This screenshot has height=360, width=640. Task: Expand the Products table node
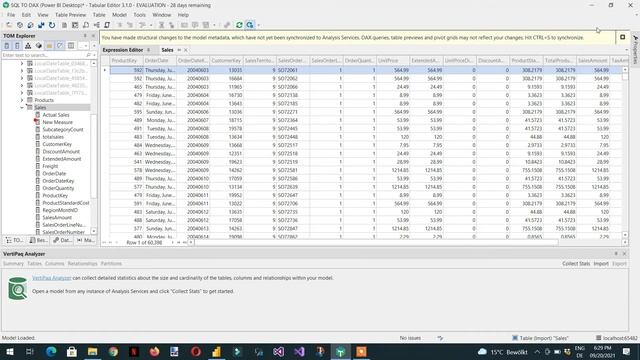[x=22, y=100]
